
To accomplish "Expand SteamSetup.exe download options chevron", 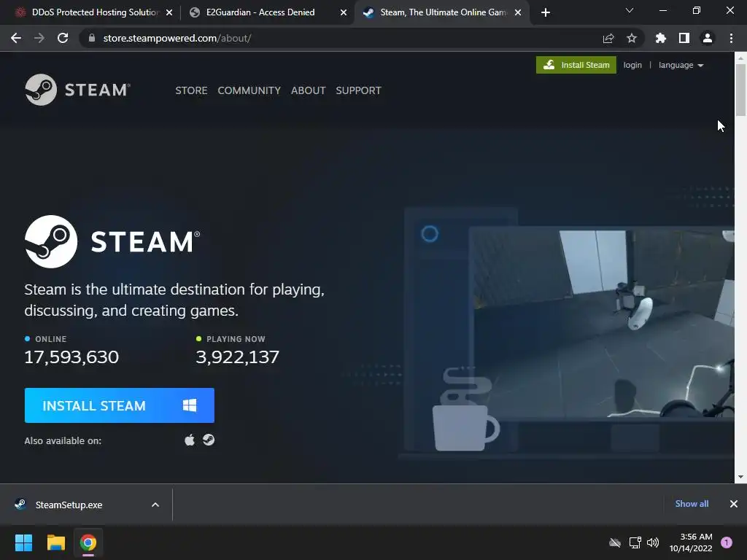I will click(x=155, y=505).
